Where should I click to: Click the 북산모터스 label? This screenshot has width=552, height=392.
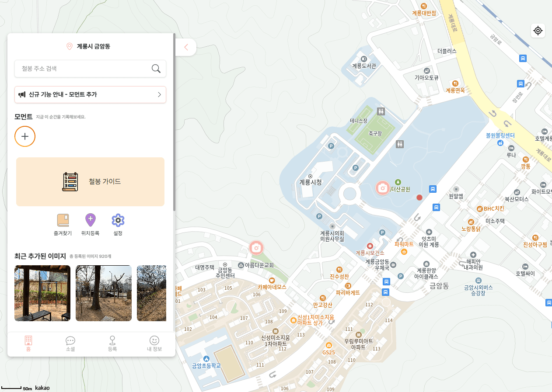(517, 199)
